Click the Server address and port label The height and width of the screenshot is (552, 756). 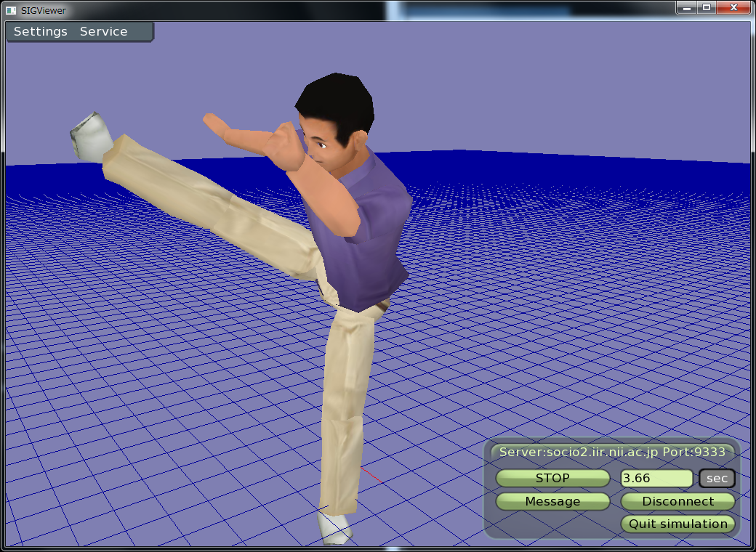pos(611,452)
